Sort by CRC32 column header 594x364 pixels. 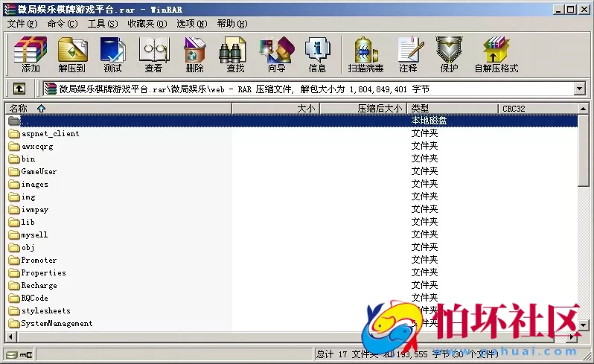tap(538, 109)
